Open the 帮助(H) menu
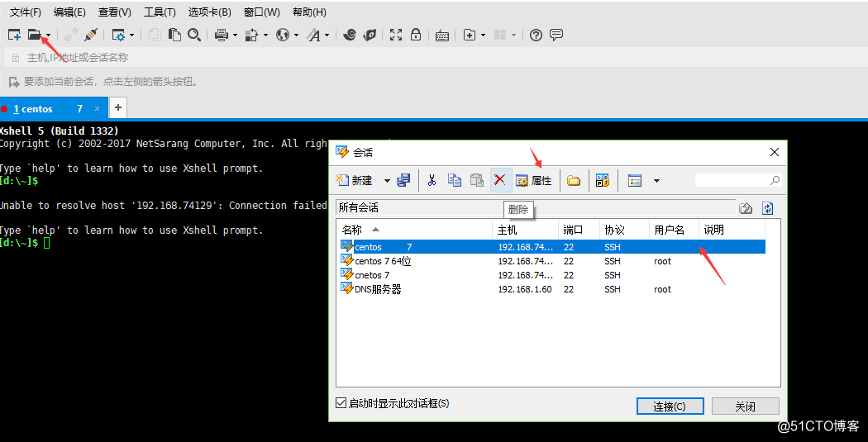The width and height of the screenshot is (868, 442). point(309,12)
